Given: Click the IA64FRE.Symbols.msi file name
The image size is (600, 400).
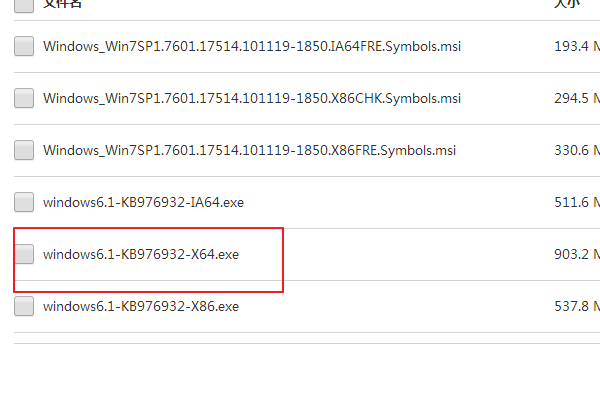Looking at the screenshot, I should coord(252,46).
